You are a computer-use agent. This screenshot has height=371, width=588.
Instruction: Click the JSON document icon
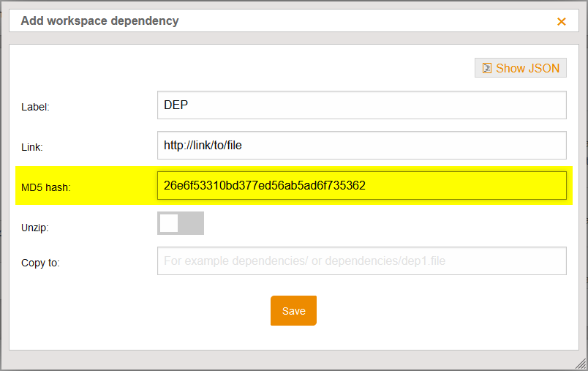487,68
